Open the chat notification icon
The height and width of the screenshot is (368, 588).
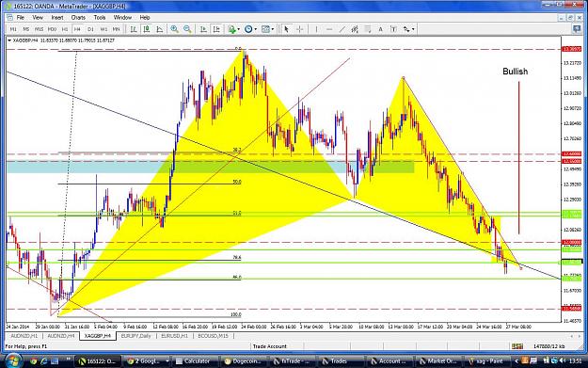(x=577, y=28)
